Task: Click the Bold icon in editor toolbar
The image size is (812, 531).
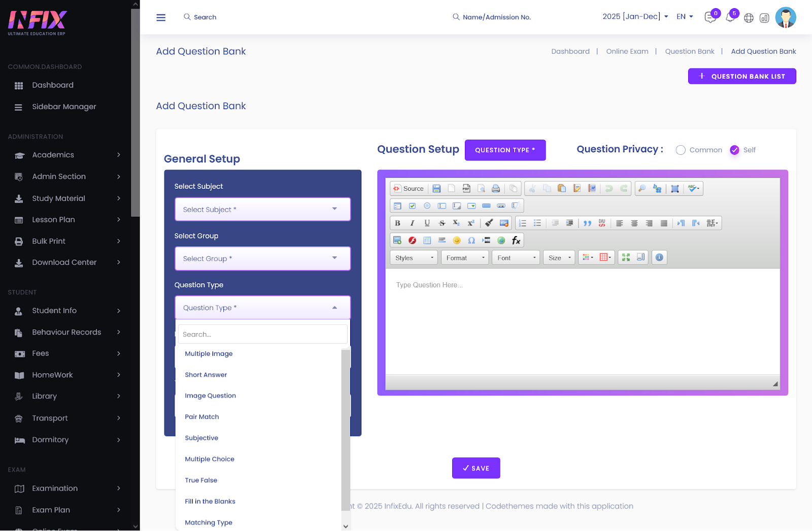Action: coord(397,223)
